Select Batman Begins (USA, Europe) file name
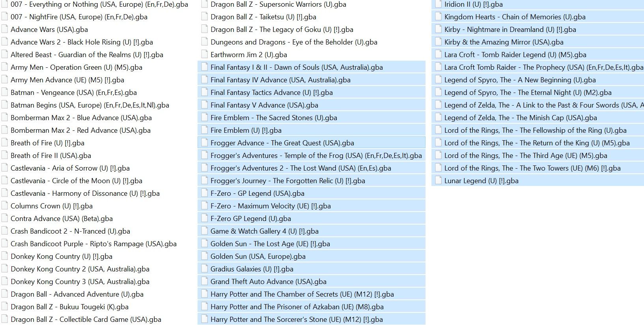The image size is (644, 325). (90, 105)
